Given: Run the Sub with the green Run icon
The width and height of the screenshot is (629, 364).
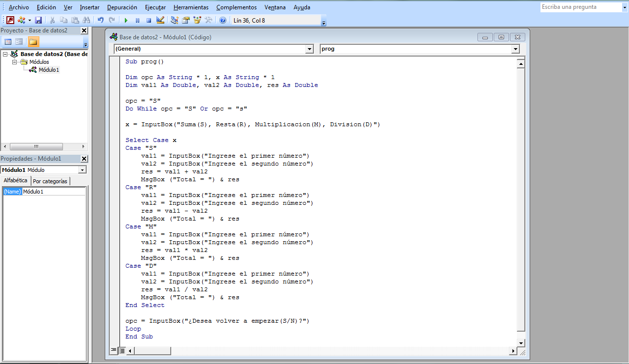Looking at the screenshot, I should [x=126, y=20].
